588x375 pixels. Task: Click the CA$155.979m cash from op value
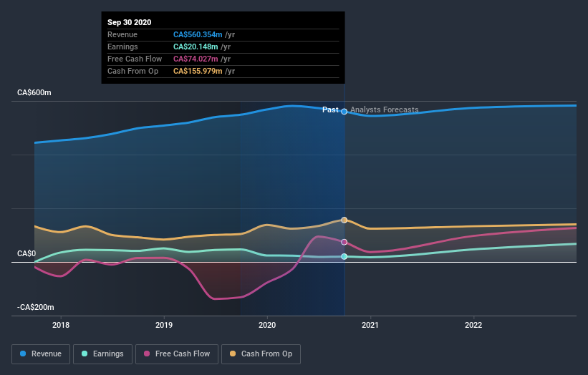click(x=198, y=71)
